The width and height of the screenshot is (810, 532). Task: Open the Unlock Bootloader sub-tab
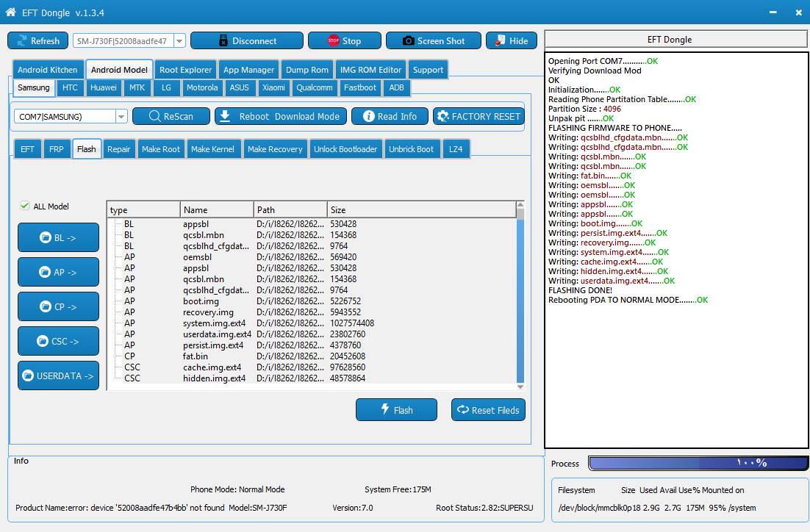coord(345,149)
